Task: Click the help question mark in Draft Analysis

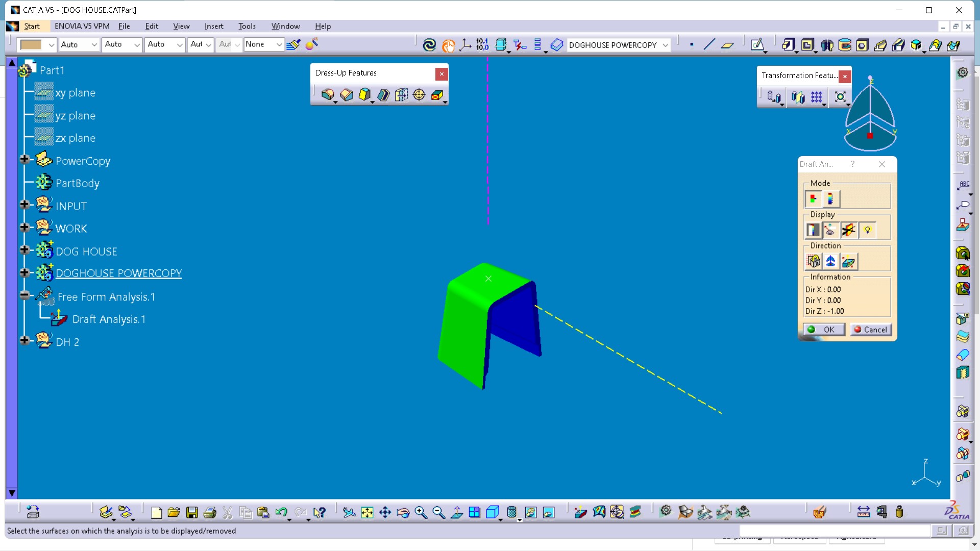Action: click(x=852, y=164)
